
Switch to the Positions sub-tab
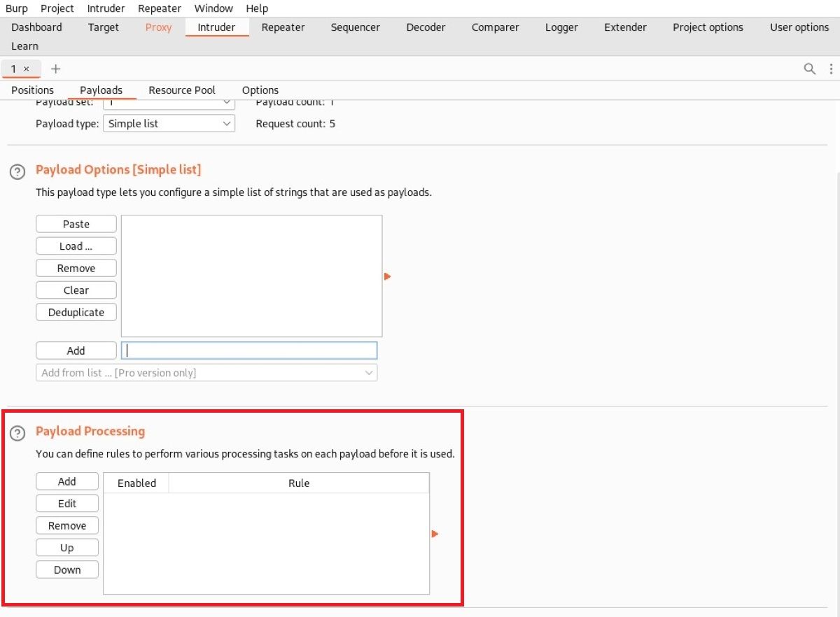point(32,90)
